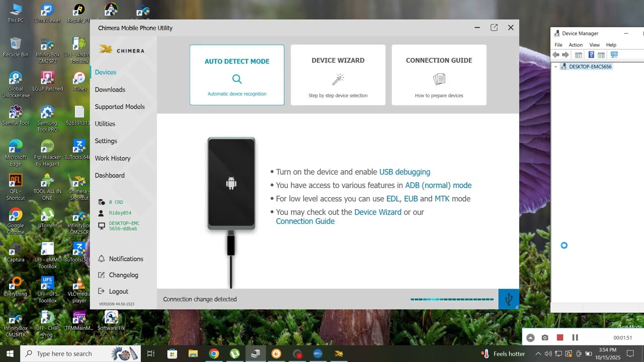
Task: Open the Connection Guide card
Action: (439, 75)
